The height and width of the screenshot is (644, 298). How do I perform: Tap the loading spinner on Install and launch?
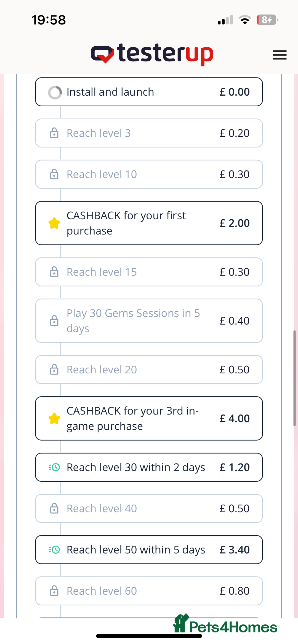(x=55, y=92)
